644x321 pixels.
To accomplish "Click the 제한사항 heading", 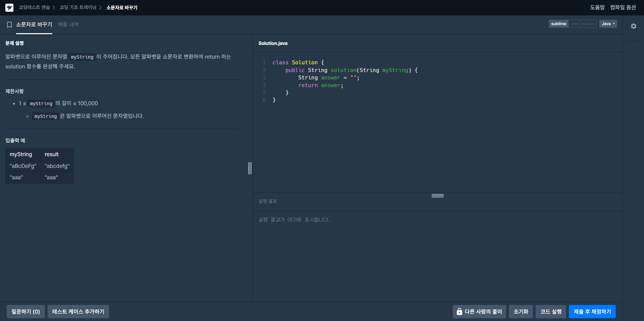I will click(15, 91).
